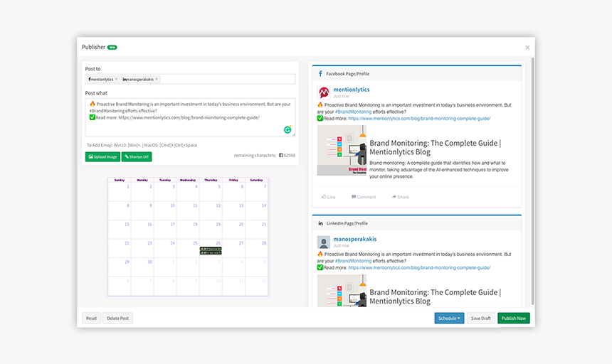Open the blog URL link in the LinkedIn preview
The height and width of the screenshot is (364, 612).
click(x=419, y=268)
